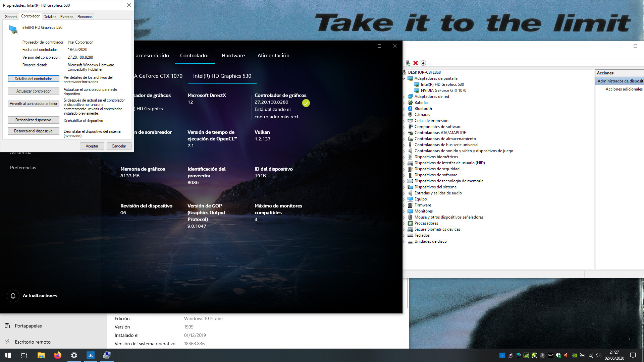Open Actualizaciones in Intel Command Center
Viewport: 644px width, 362px height.
click(40, 296)
